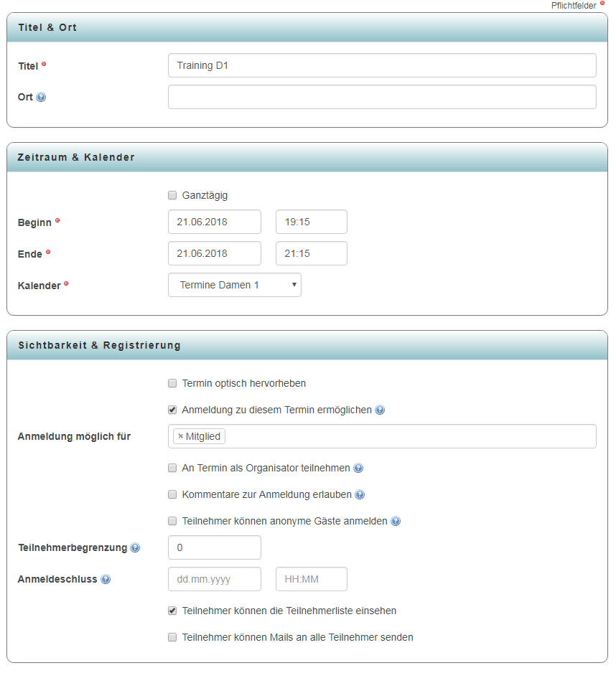This screenshot has width=616, height=673.
Task: Open the Kalender dropdown Termine Damen 1
Action: pyautogui.click(x=235, y=285)
